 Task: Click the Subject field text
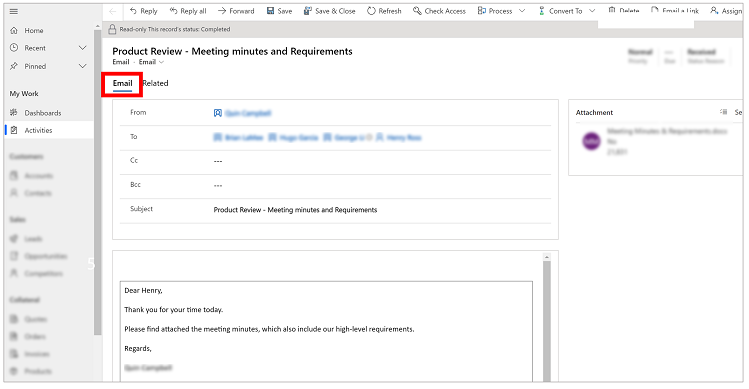tap(295, 210)
